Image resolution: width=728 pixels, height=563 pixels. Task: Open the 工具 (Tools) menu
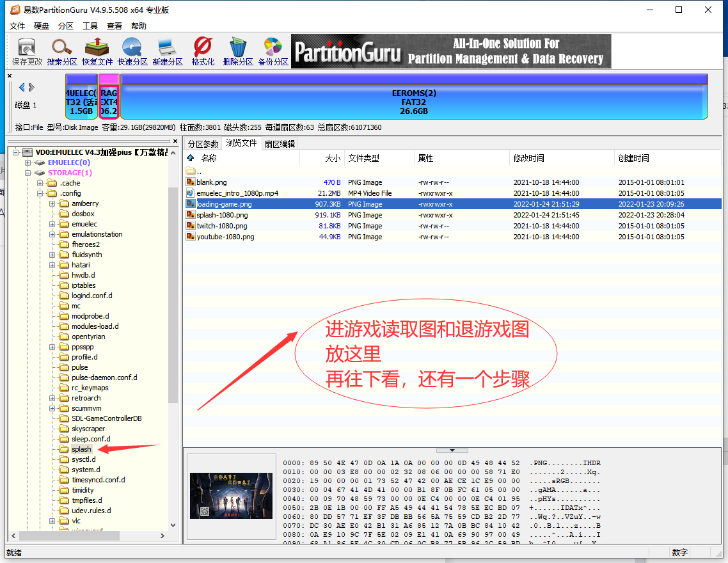(x=90, y=26)
